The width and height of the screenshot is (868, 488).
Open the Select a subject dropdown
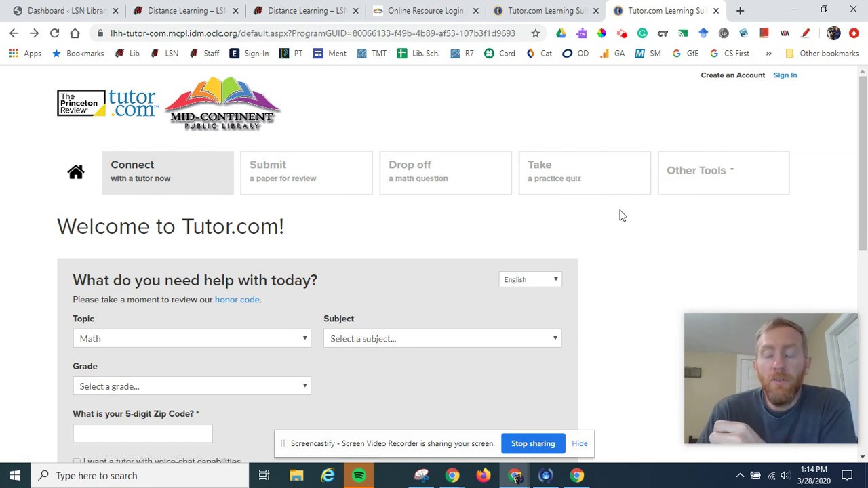tap(442, 338)
